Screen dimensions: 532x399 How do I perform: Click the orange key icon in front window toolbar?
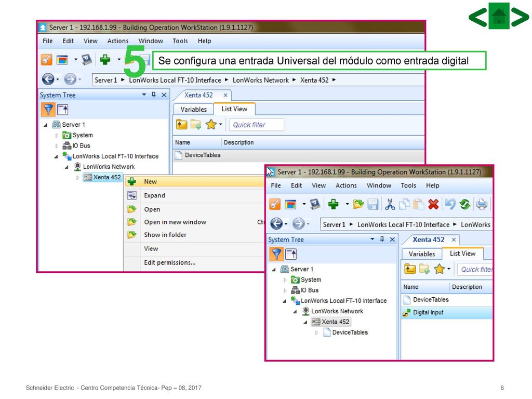tap(275, 204)
